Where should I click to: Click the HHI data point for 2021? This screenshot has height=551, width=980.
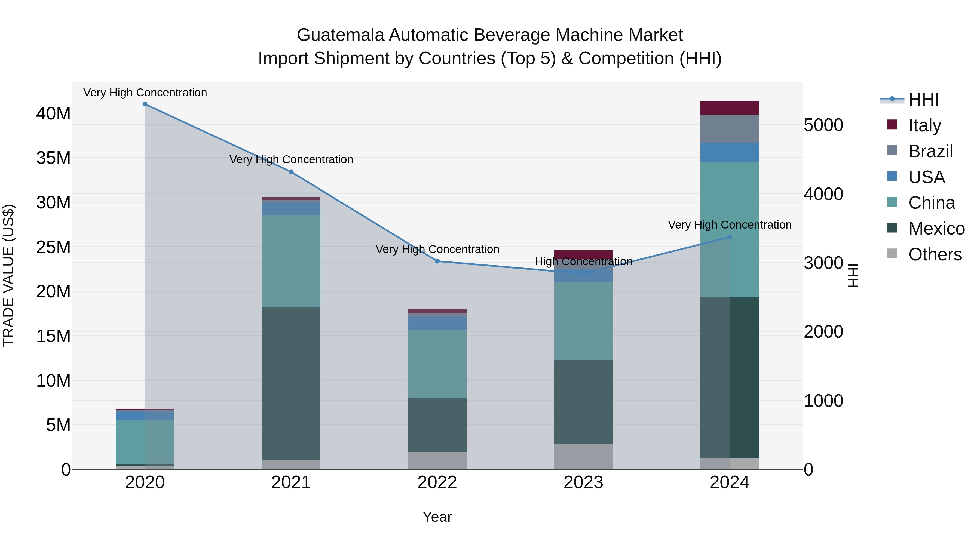(x=291, y=172)
